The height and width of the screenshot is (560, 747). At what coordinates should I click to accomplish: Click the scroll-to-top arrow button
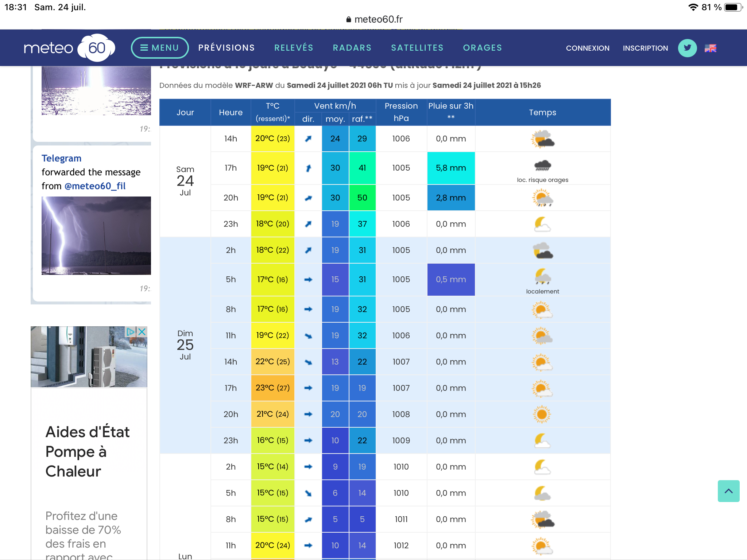728,491
